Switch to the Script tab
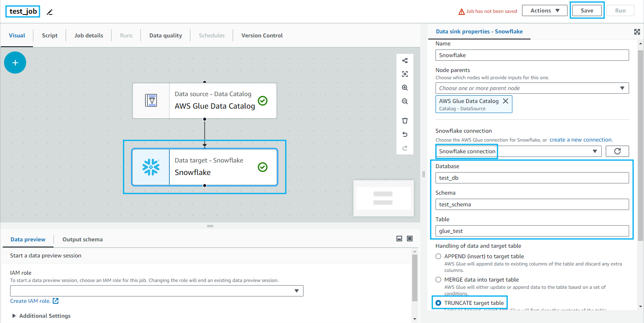This screenshot has width=644, height=323. (50, 35)
